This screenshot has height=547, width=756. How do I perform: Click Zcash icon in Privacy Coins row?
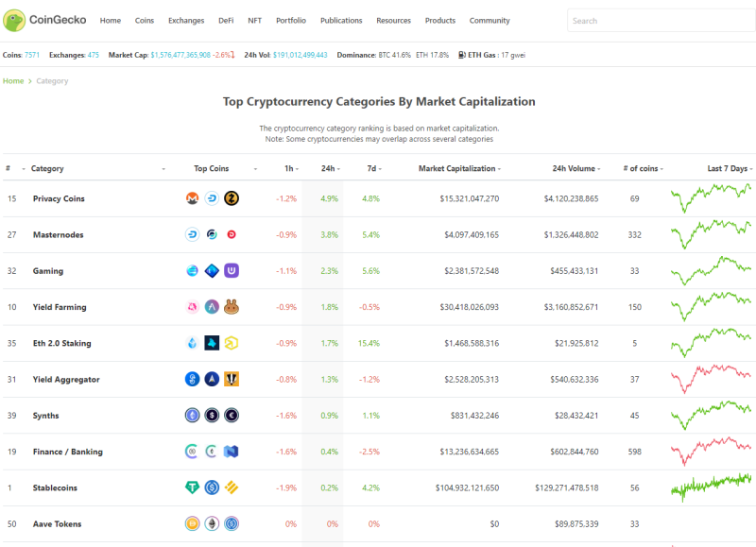pos(232,198)
